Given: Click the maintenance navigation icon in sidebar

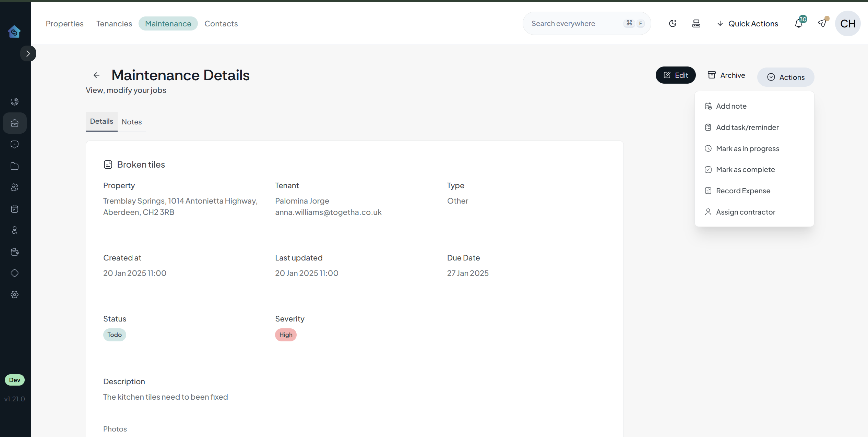Looking at the screenshot, I should point(15,123).
